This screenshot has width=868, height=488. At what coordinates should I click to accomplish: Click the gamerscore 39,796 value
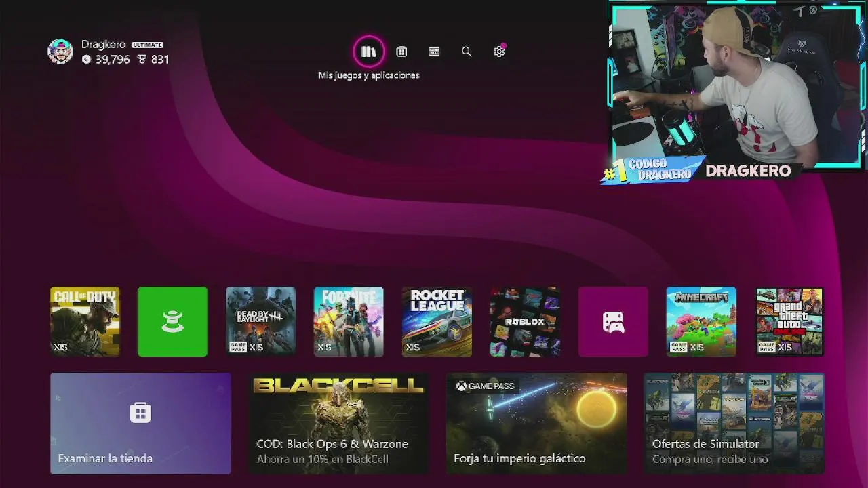pos(106,60)
